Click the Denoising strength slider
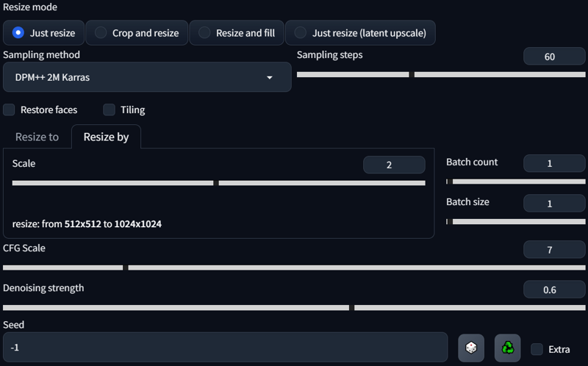Viewport: 588px width, 366px height. (294, 308)
